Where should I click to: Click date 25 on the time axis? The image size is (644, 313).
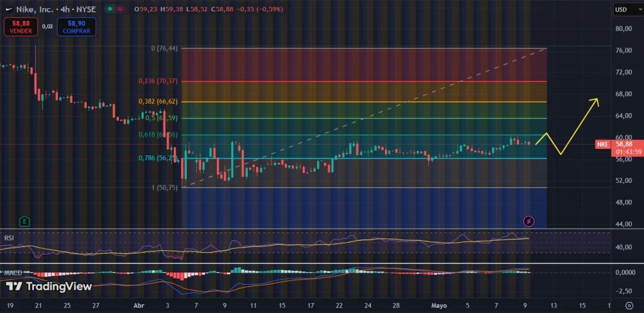click(67, 305)
